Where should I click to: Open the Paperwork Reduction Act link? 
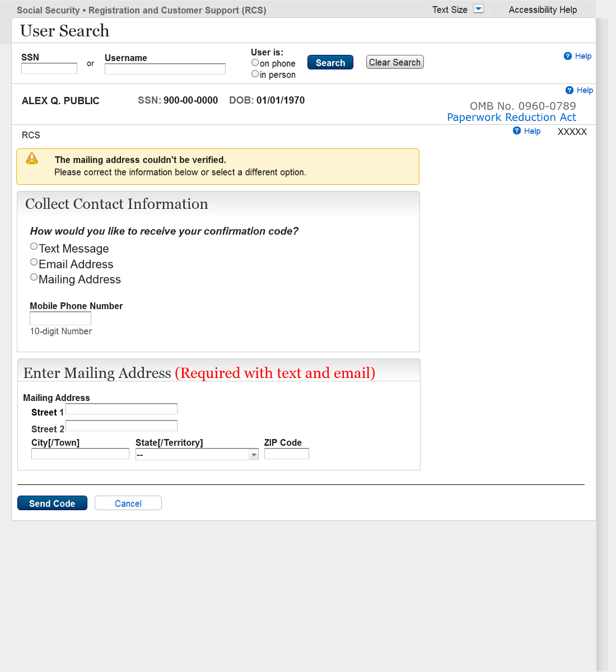pyautogui.click(x=511, y=118)
